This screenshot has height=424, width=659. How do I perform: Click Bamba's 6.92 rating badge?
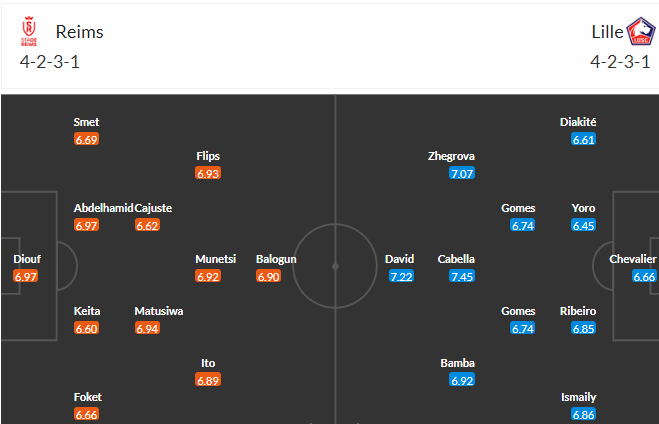pos(462,380)
